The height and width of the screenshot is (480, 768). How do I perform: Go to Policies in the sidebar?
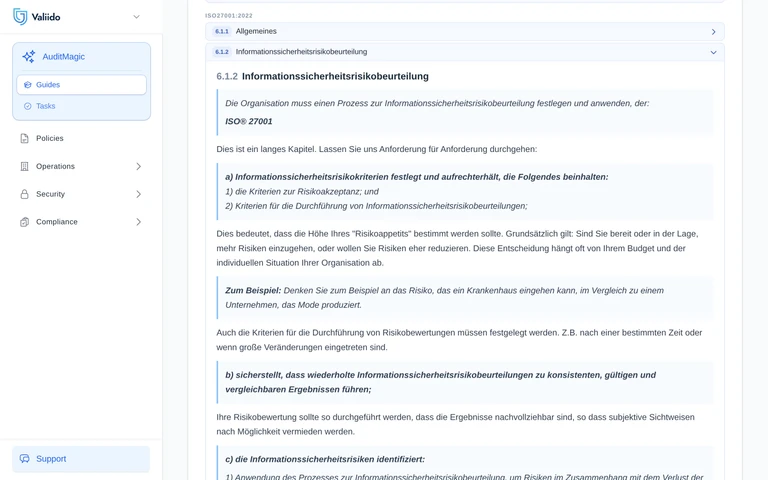(x=49, y=138)
